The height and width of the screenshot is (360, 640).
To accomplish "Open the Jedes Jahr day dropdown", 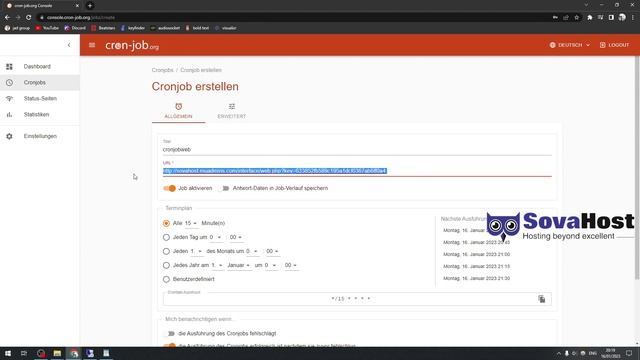I will 217,265.
